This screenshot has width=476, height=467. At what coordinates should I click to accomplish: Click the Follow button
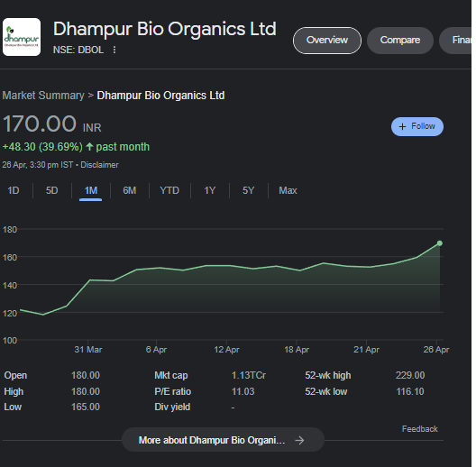[417, 126]
